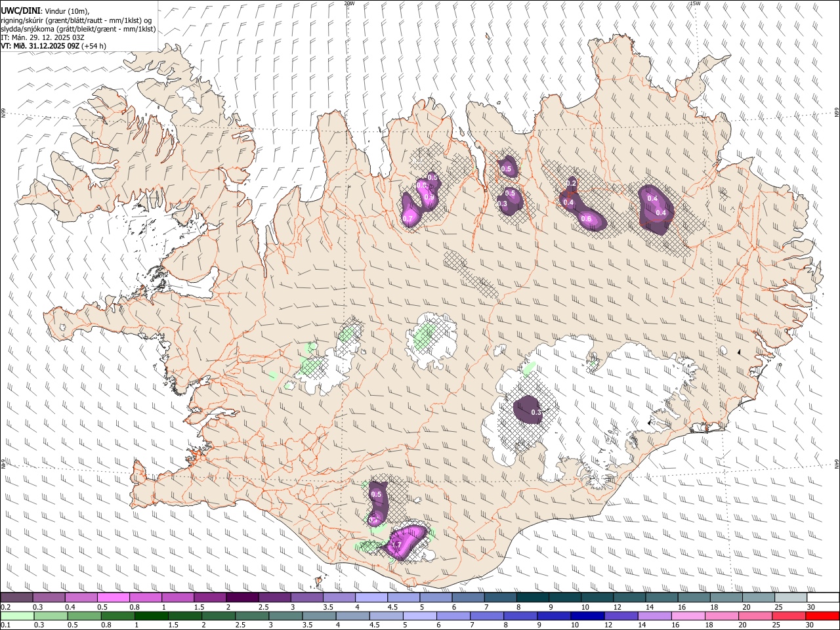
Task: Choose the upper legend lavender swatch labelled 4
Action: [370, 598]
